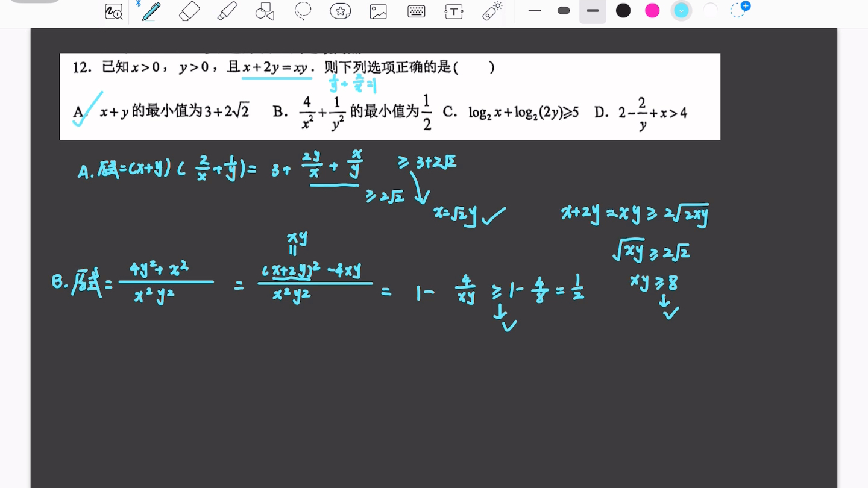Select the Text box tool
The image size is (868, 488).
click(x=454, y=11)
